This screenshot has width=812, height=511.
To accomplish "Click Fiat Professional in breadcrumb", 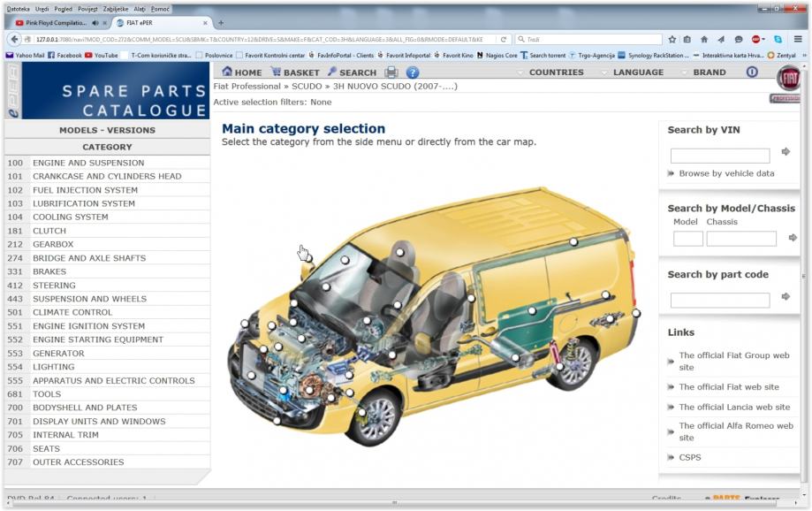I will [x=247, y=87].
